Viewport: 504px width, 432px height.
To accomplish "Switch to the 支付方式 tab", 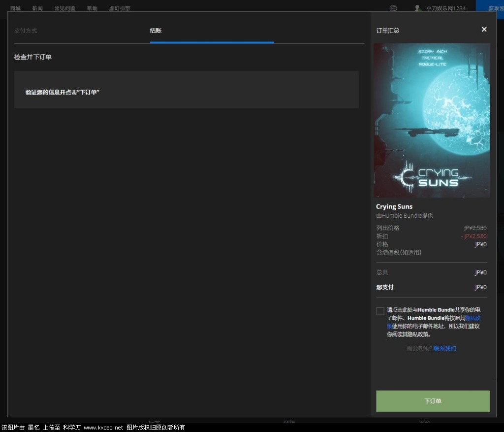I will point(26,31).
